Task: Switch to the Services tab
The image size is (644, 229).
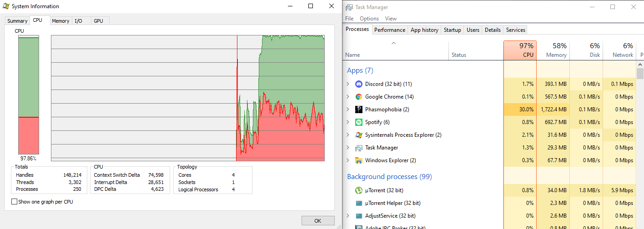Action: coord(516,30)
